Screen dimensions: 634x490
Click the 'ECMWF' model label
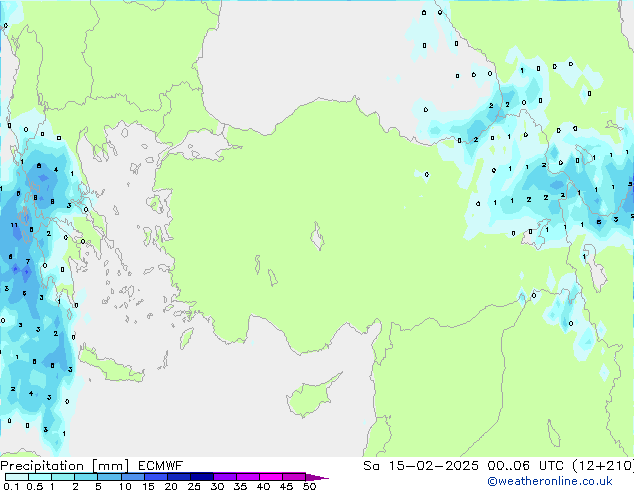pos(161,466)
